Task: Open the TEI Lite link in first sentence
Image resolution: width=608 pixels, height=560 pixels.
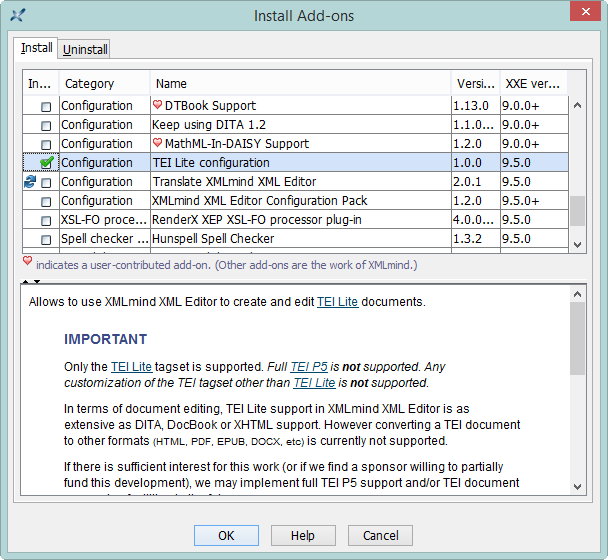Action: (337, 302)
